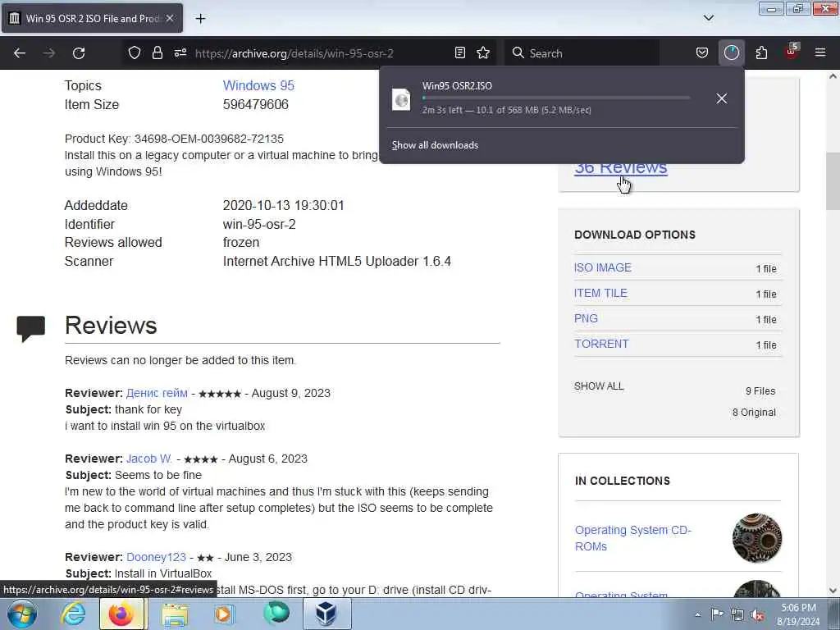Click the gears collection thumbnail

(757, 538)
